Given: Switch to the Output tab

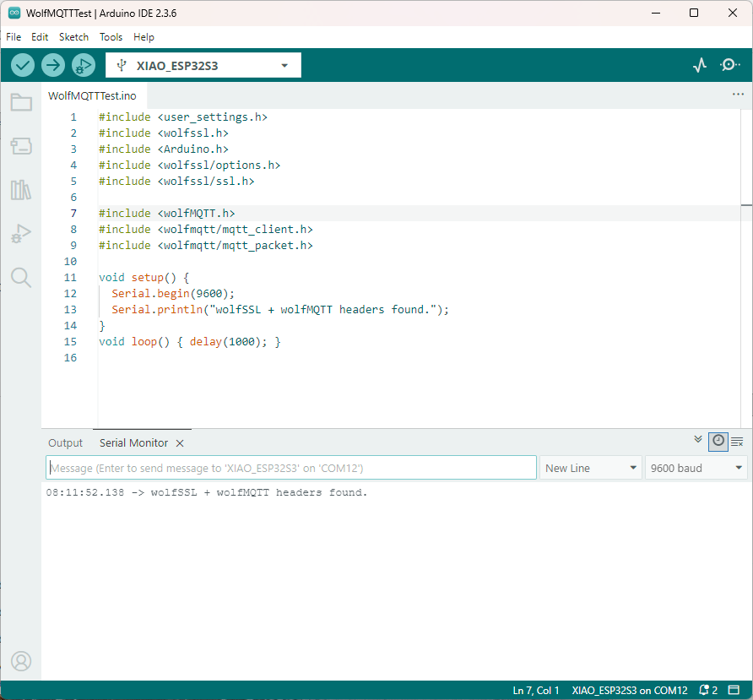Looking at the screenshot, I should 65,443.
